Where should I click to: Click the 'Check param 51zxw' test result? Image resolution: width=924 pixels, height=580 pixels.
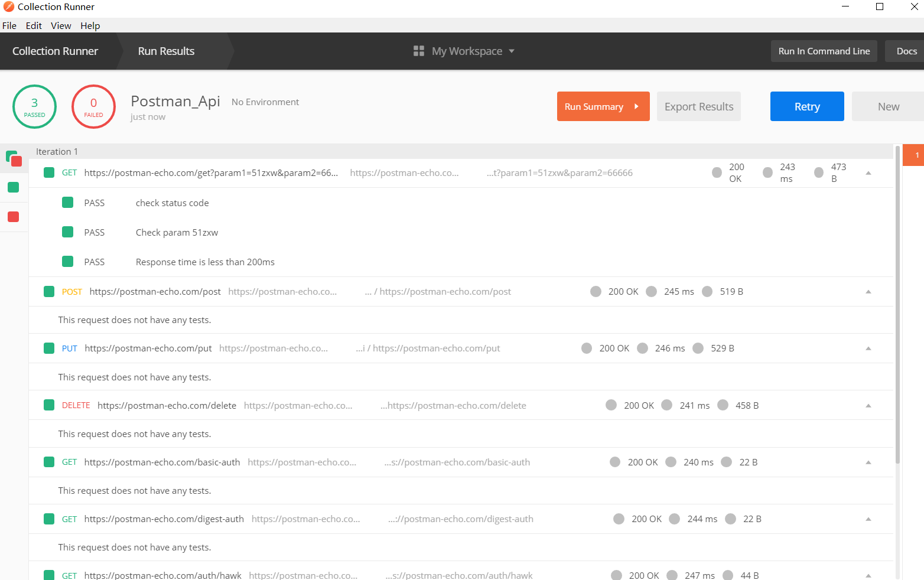tap(177, 232)
